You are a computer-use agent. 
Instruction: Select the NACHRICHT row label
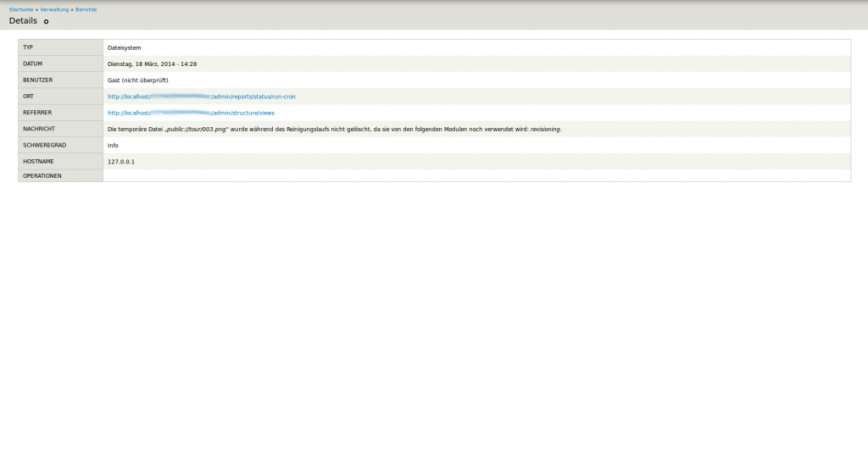(x=38, y=129)
